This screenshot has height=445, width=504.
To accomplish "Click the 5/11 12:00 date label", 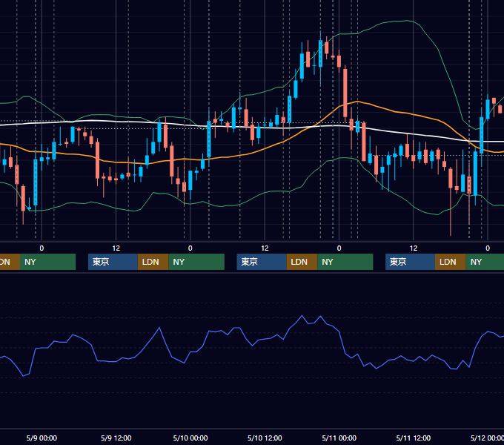I will 414,438.
